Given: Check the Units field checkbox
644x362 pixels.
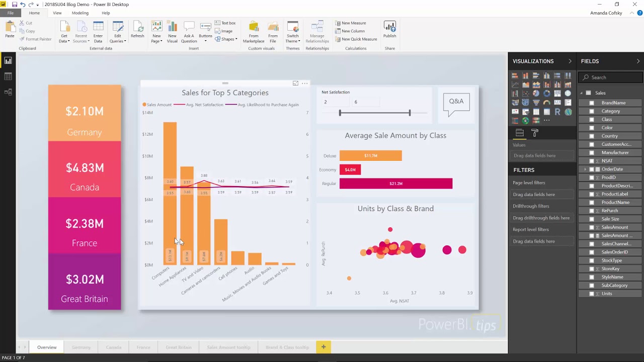Looking at the screenshot, I should pos(592,294).
